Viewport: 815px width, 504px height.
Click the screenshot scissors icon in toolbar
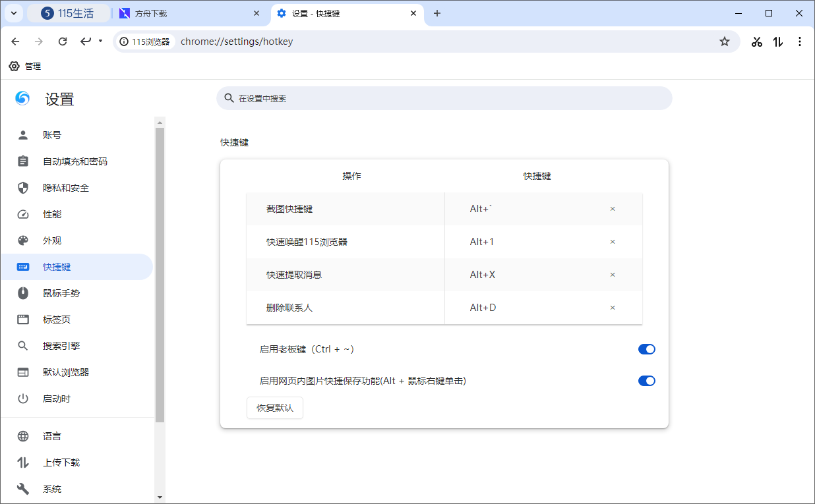pyautogui.click(x=756, y=41)
